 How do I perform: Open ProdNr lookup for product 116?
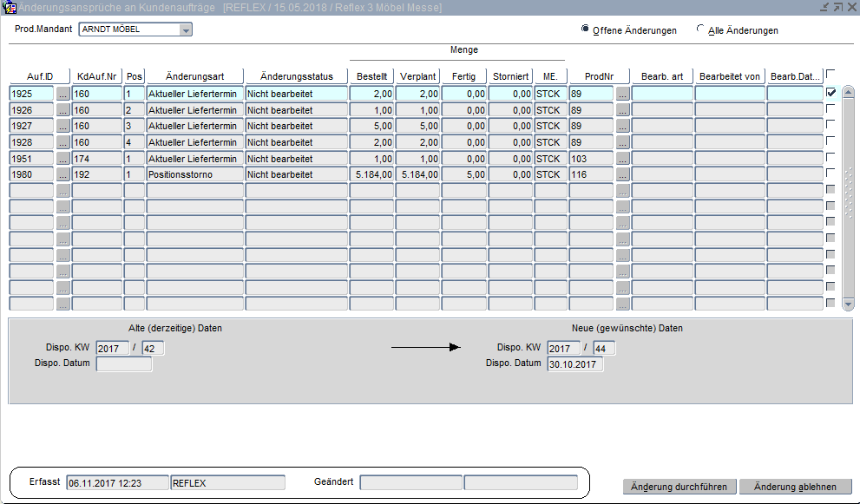click(x=622, y=175)
